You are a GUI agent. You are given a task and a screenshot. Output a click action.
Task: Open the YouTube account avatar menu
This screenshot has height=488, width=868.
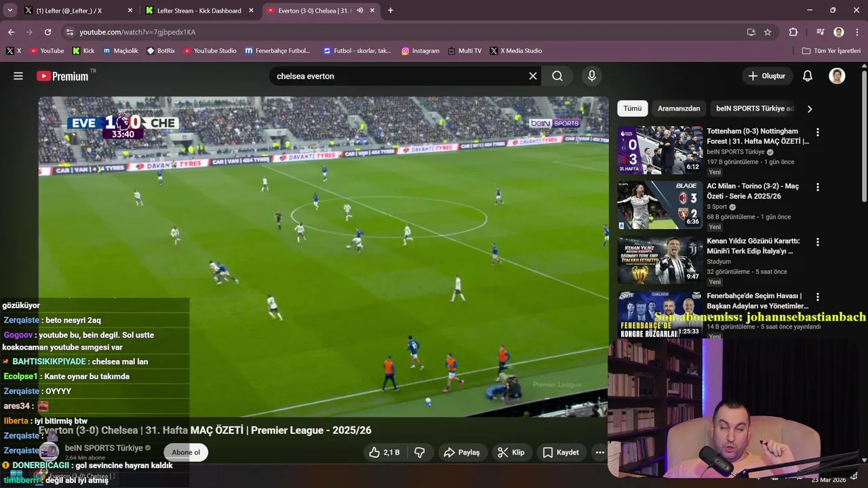click(837, 76)
